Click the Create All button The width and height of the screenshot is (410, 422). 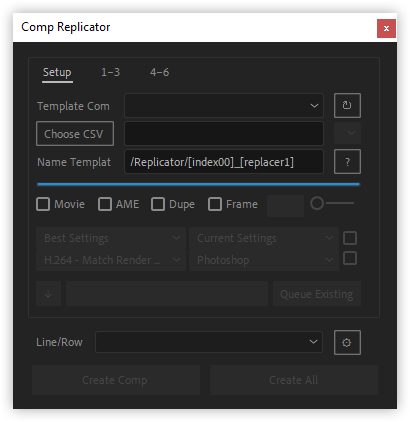click(294, 380)
